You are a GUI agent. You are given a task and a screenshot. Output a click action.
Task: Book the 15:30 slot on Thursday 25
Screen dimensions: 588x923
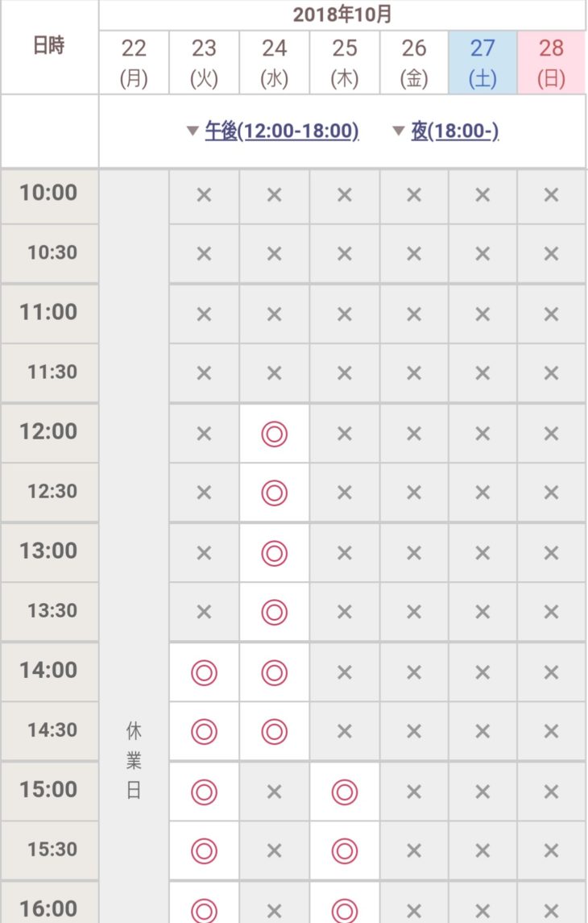[345, 850]
